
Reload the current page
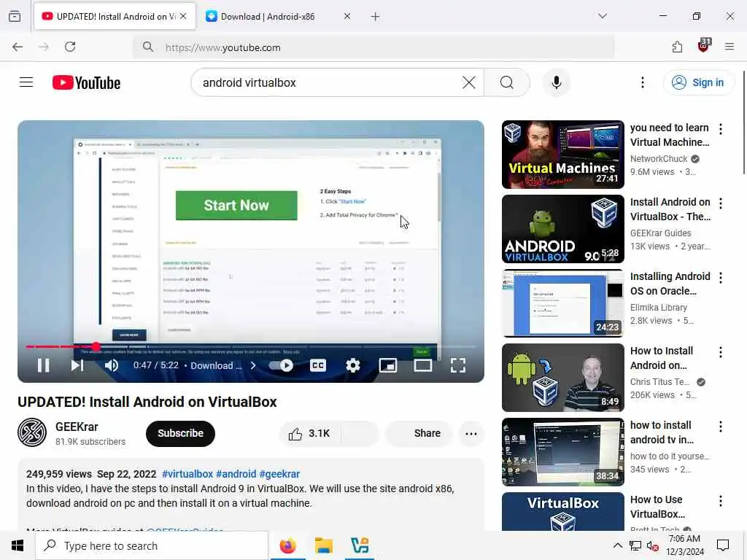(x=70, y=47)
